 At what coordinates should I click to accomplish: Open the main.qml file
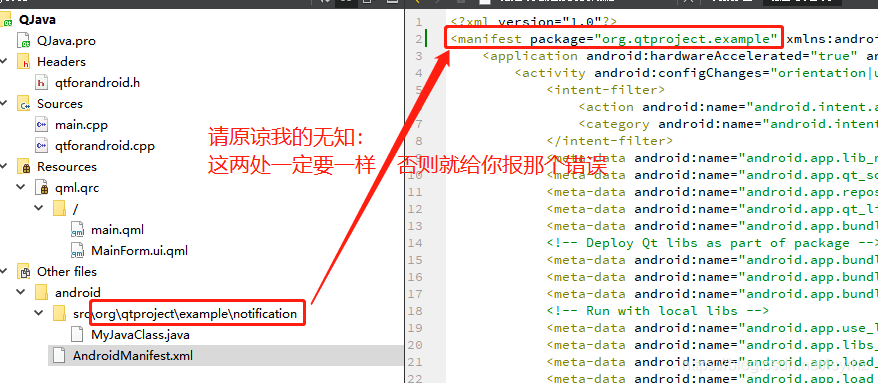coord(117,230)
